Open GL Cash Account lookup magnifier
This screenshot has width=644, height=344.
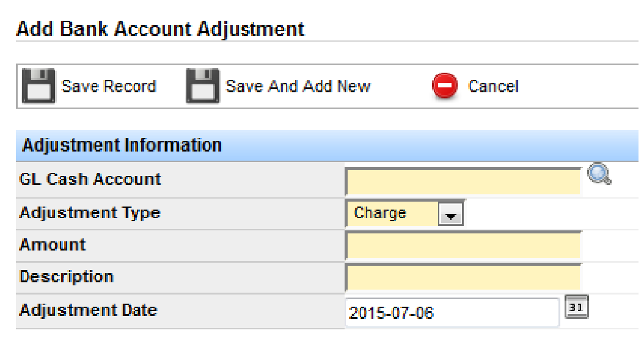(x=599, y=174)
